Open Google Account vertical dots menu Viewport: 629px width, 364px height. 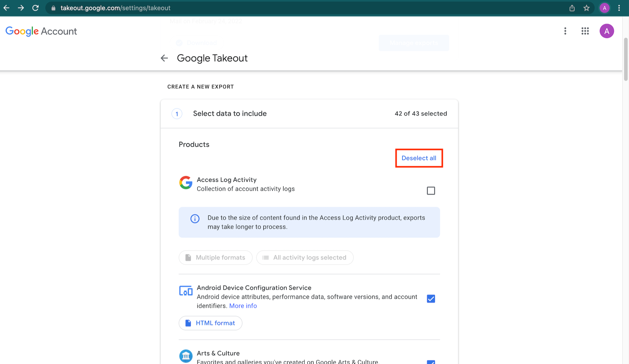pyautogui.click(x=565, y=31)
